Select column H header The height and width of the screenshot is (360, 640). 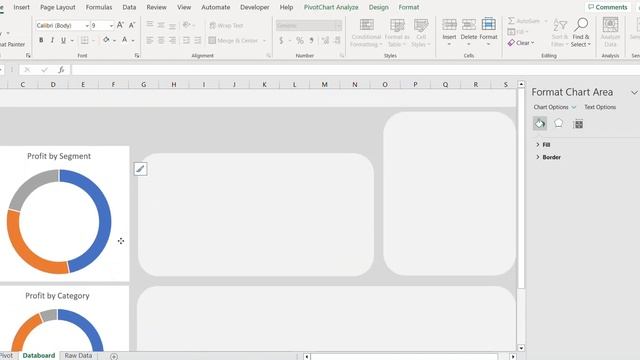tap(173, 84)
